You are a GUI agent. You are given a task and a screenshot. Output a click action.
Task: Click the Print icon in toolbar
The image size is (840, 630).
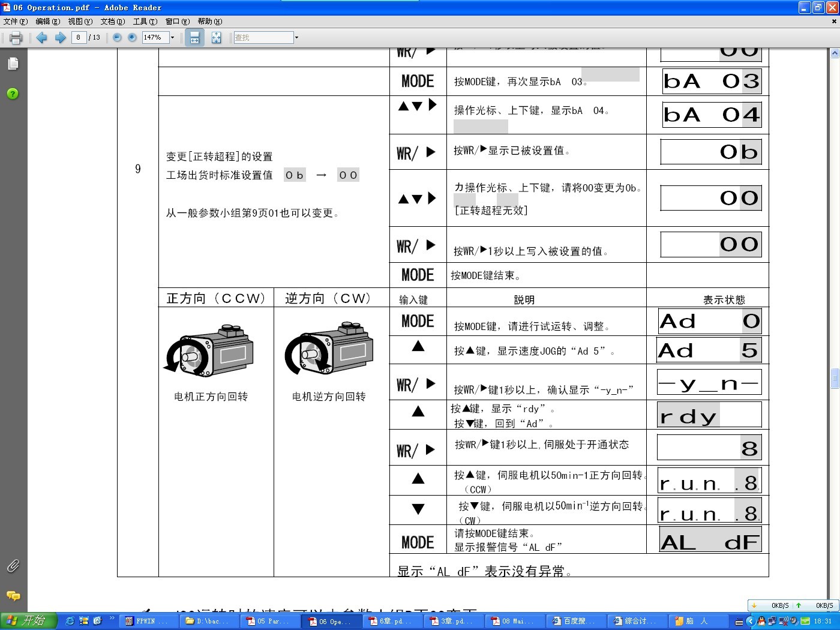[16, 38]
